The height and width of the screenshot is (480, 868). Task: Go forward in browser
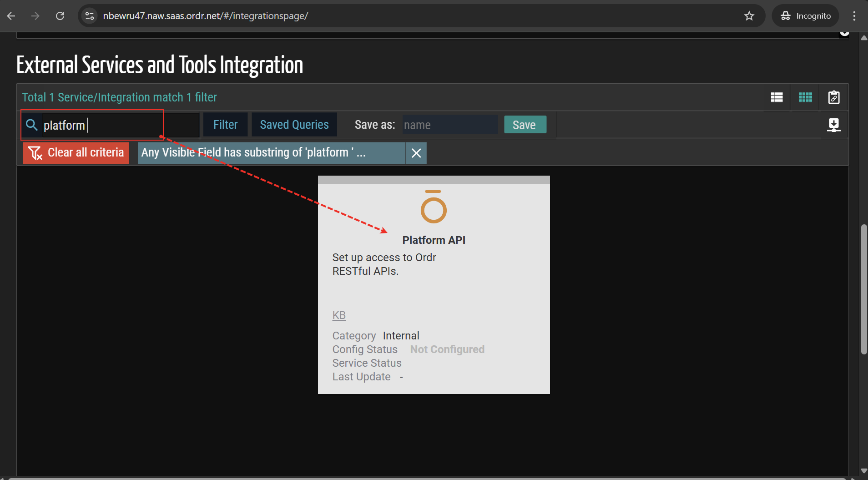35,16
